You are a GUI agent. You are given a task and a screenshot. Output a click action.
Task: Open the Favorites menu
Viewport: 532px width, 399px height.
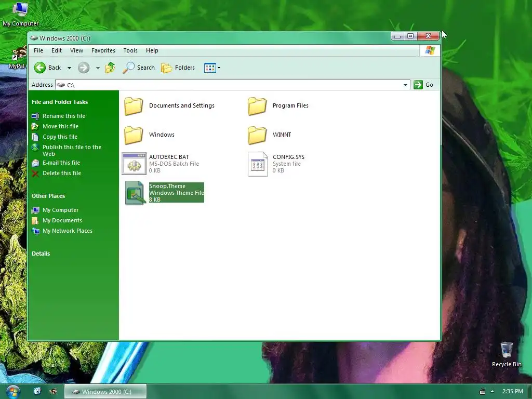tap(103, 50)
